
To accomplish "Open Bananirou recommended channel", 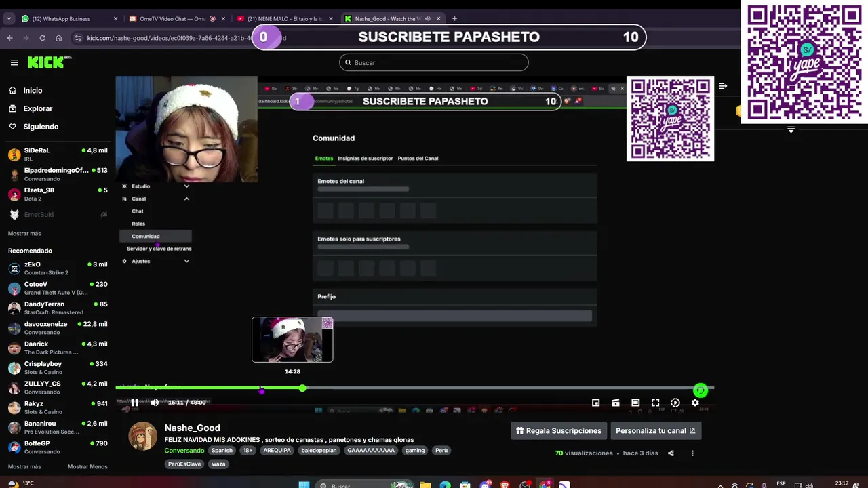I will tap(57, 427).
